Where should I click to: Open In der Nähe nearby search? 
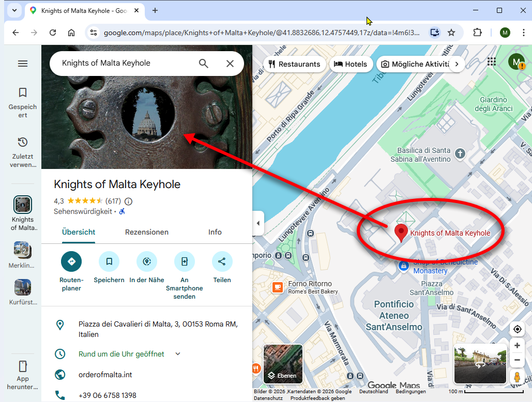(x=147, y=261)
